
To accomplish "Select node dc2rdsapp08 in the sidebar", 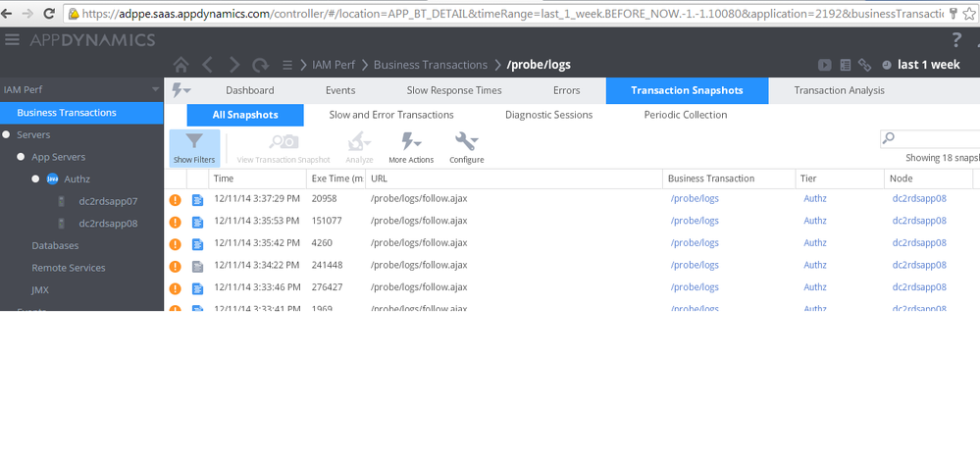I will click(108, 224).
